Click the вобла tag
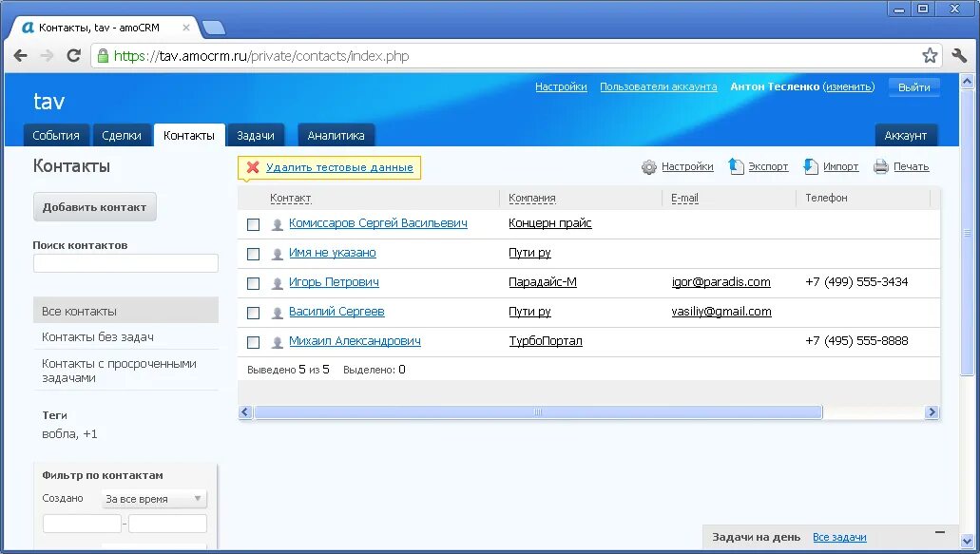The width and height of the screenshot is (980, 554). click(59, 433)
